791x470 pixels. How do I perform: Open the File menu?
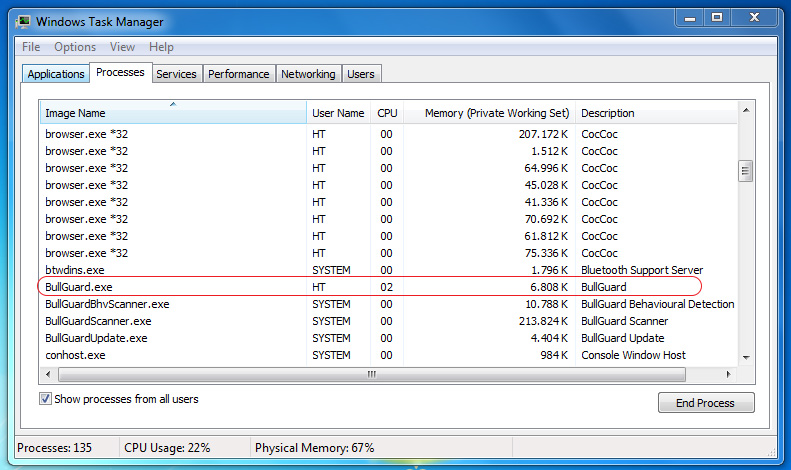click(x=31, y=47)
